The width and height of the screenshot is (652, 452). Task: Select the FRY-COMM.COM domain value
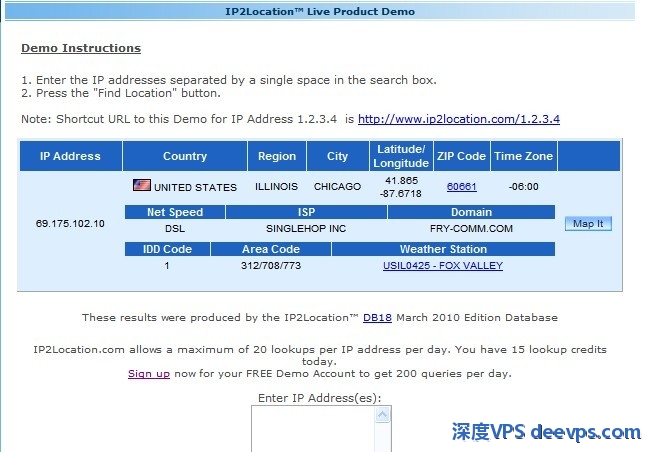[x=471, y=229]
